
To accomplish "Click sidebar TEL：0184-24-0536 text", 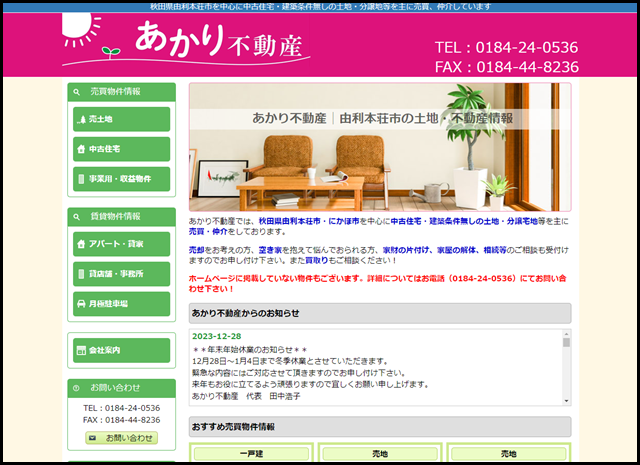I will (122, 408).
